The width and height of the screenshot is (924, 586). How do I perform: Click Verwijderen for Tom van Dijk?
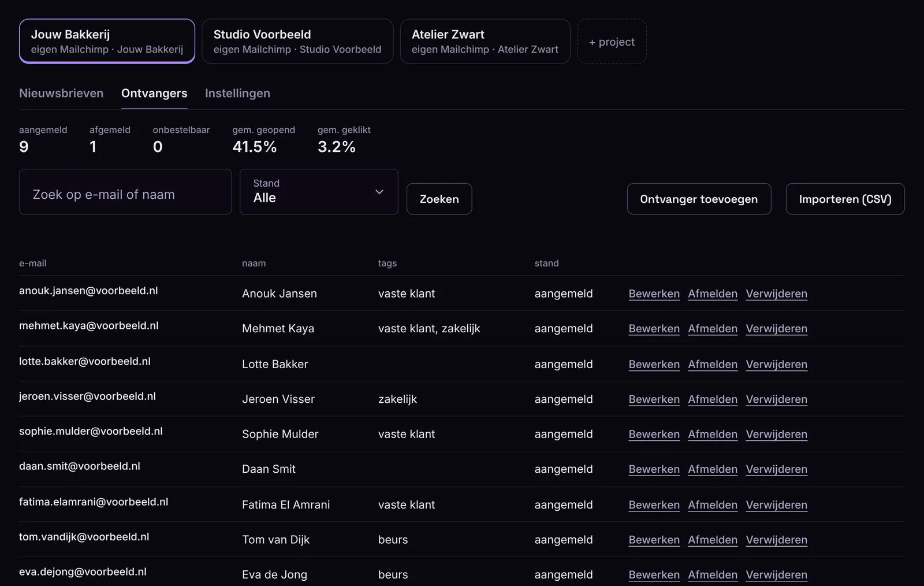click(776, 539)
